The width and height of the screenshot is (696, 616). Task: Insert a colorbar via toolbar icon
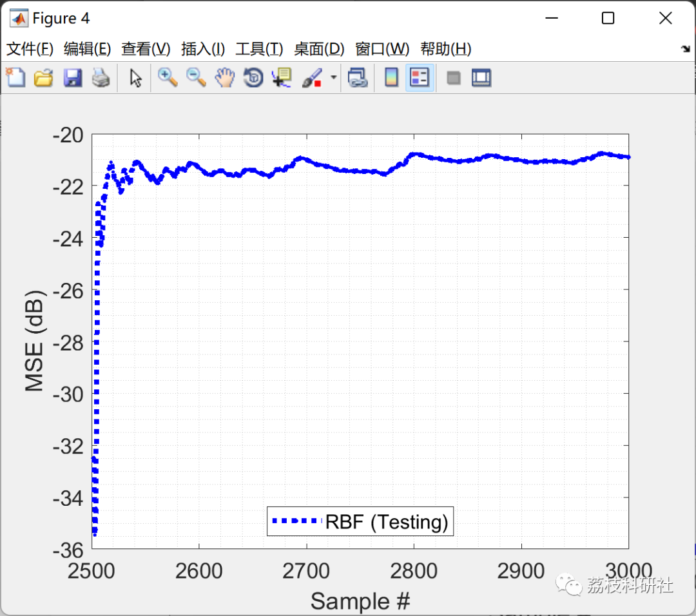pyautogui.click(x=391, y=78)
